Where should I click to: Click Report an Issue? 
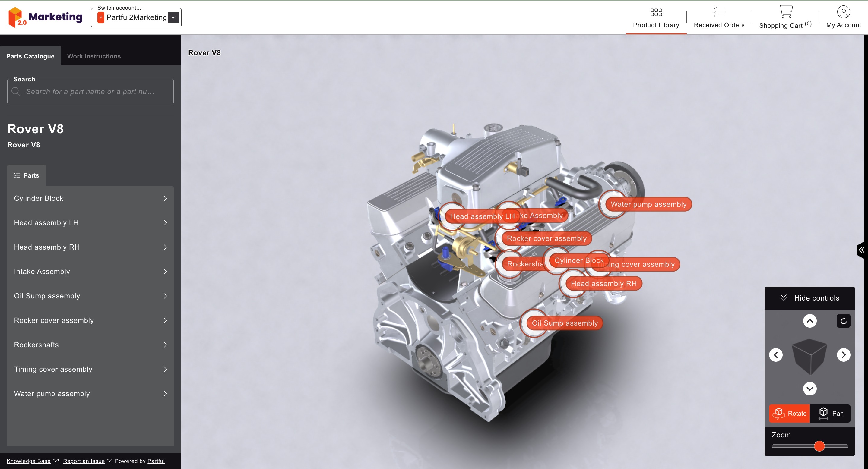pos(84,461)
